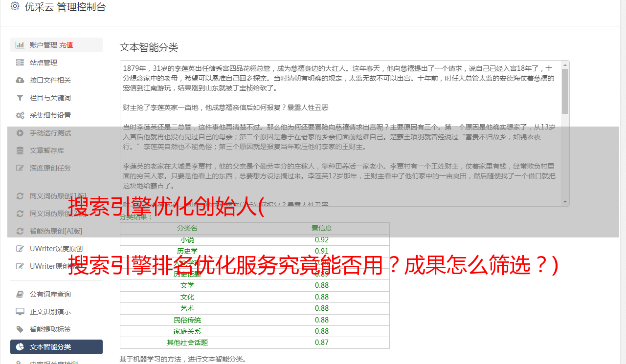Click the 文学 category cell
The width and height of the screenshot is (626, 364).
point(187,285)
